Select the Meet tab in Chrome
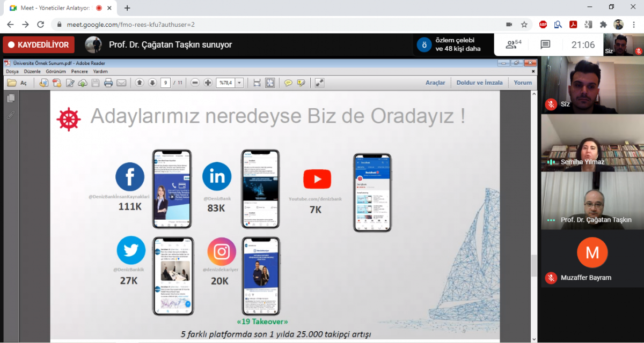The width and height of the screenshot is (644, 343). click(x=59, y=8)
